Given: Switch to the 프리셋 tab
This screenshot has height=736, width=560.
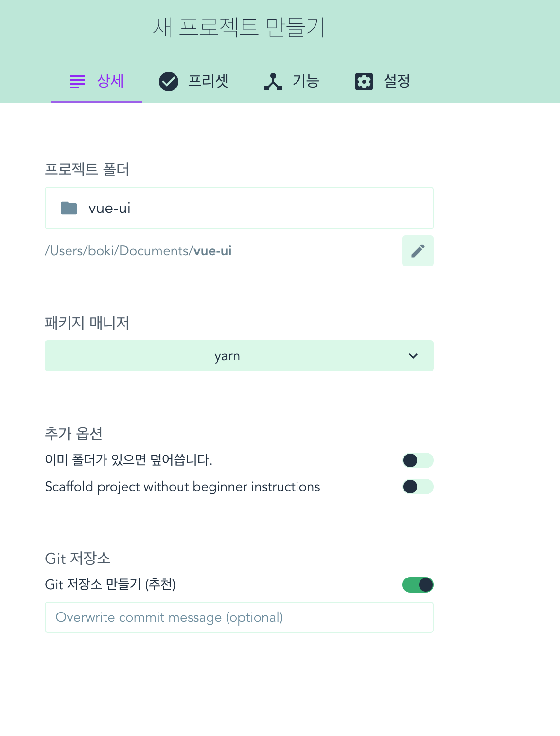Looking at the screenshot, I should tap(194, 81).
